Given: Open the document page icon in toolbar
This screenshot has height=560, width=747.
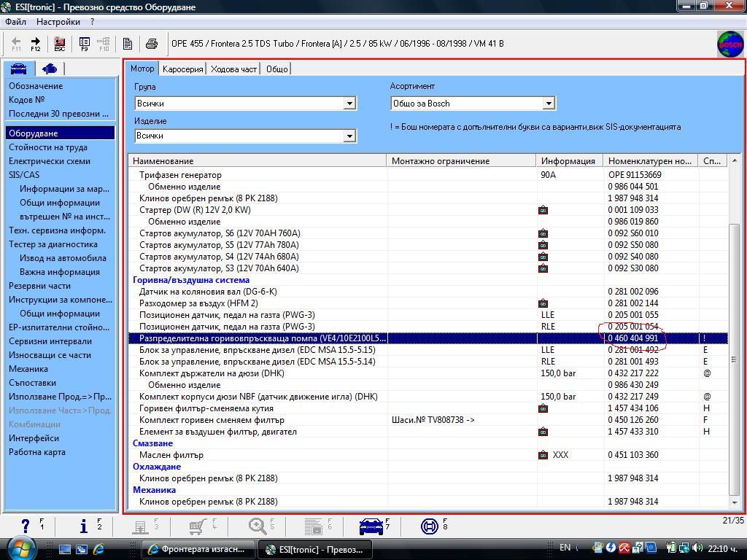Looking at the screenshot, I should [128, 44].
